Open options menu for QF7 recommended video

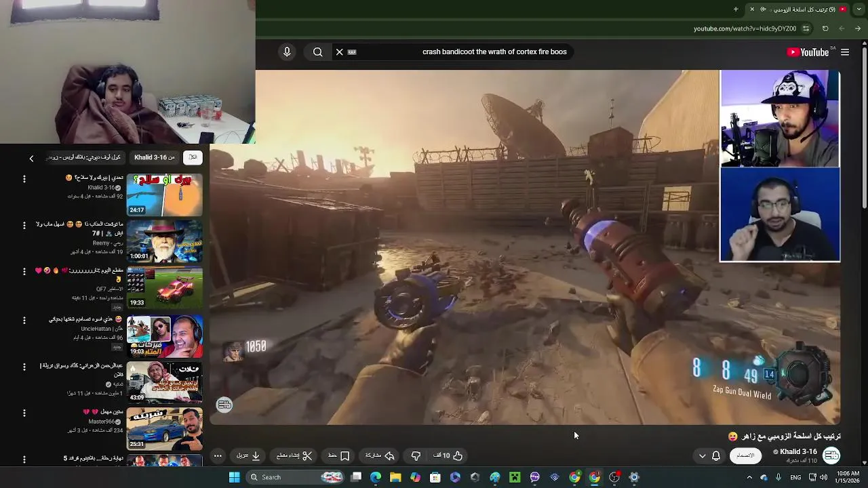(24, 271)
